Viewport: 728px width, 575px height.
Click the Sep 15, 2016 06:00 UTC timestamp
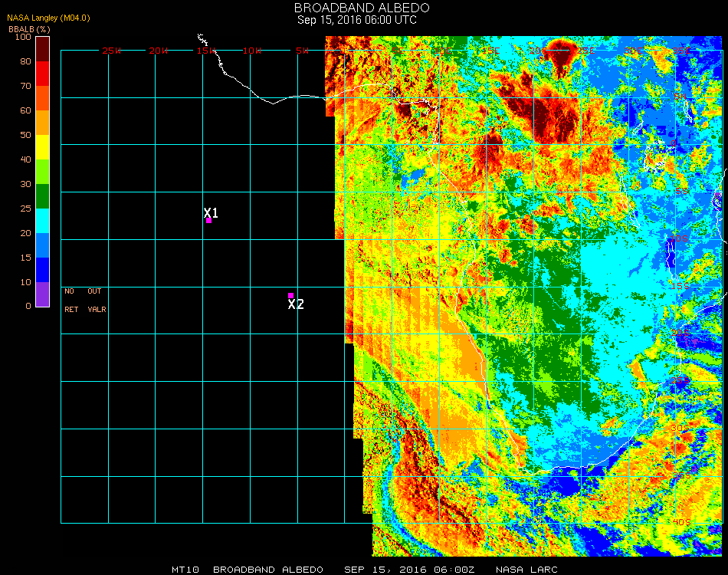[x=357, y=20]
